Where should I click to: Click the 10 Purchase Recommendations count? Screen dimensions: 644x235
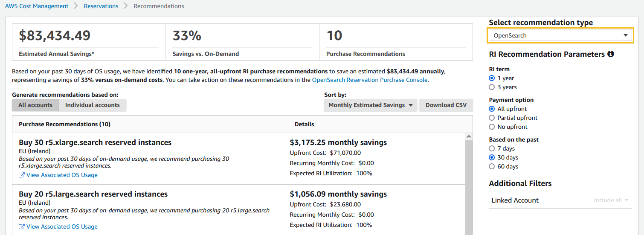(334, 35)
